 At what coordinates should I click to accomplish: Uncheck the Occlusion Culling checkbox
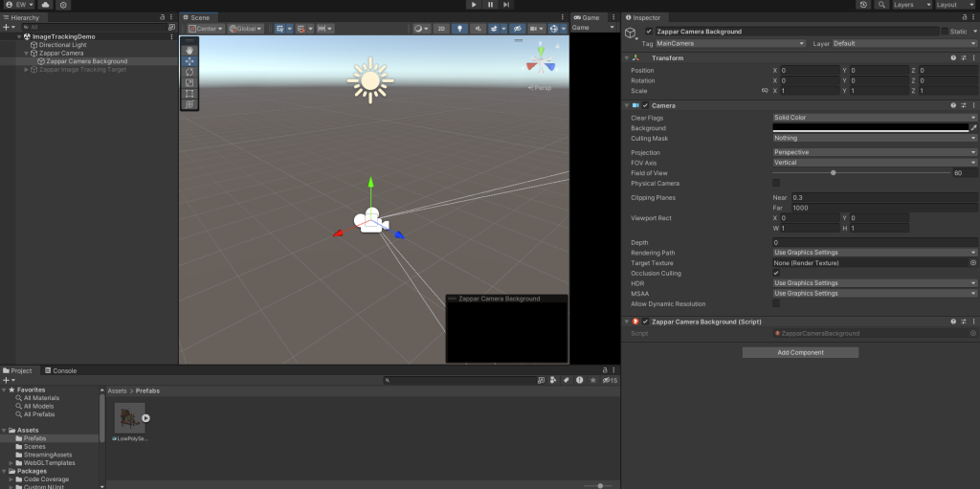tap(776, 273)
